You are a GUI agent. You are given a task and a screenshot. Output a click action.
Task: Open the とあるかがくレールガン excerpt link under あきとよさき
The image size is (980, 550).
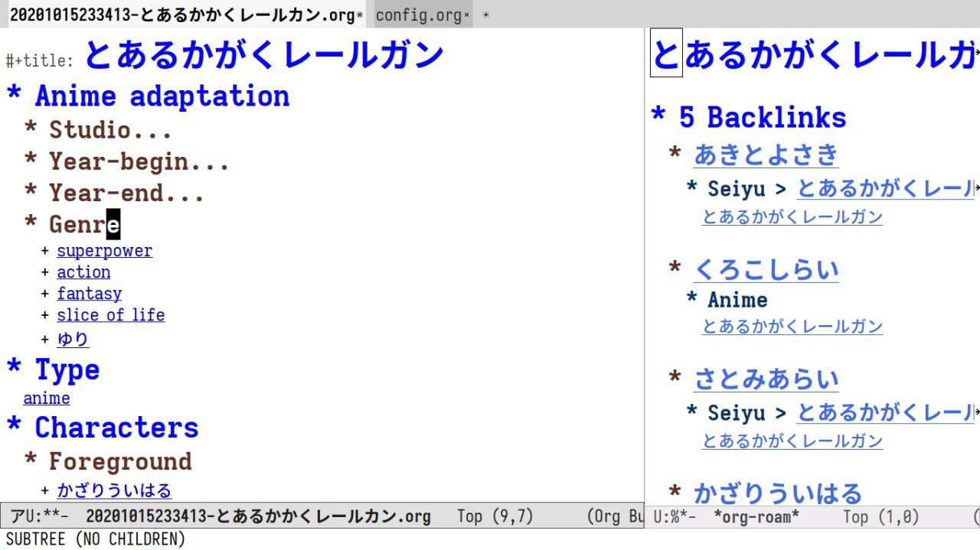click(x=792, y=217)
